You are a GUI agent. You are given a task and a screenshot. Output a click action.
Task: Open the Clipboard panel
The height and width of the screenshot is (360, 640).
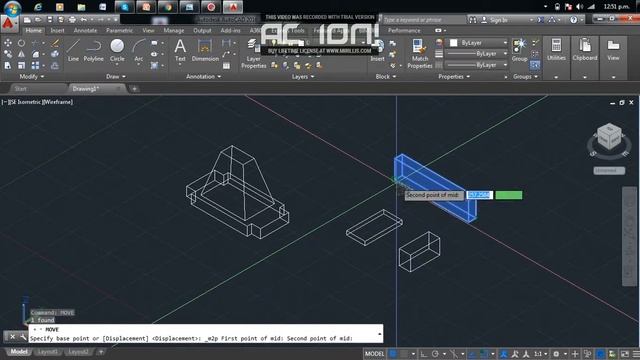coord(584,57)
